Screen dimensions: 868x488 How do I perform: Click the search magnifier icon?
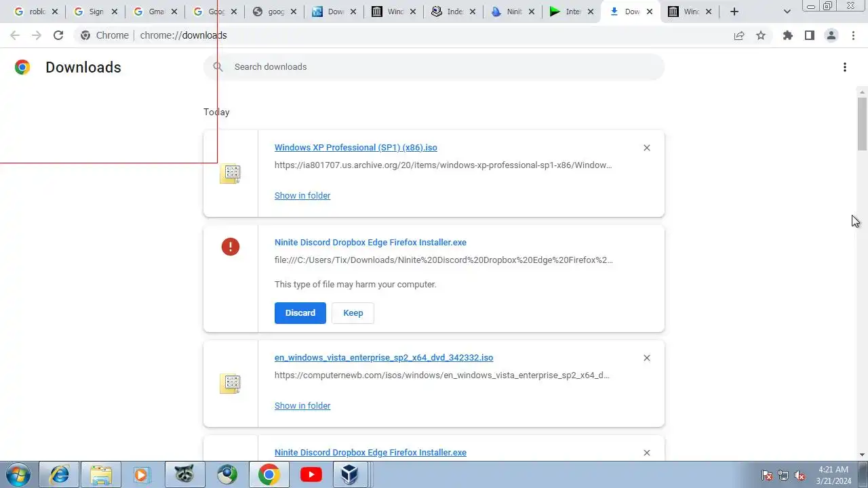218,66
